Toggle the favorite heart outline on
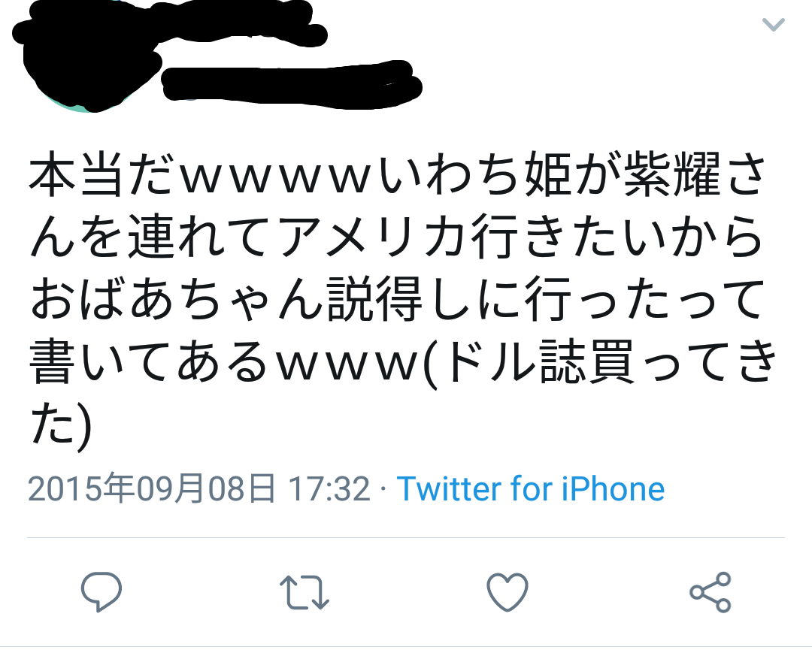 507,592
